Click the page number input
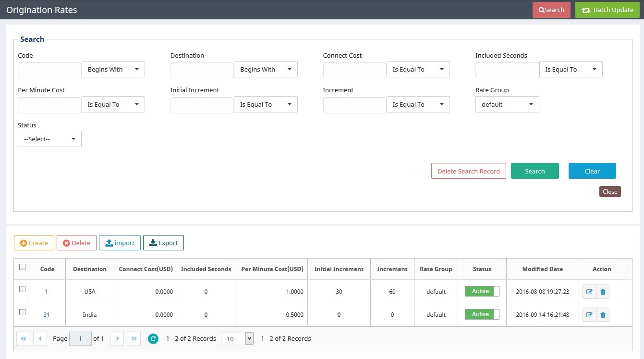644x359 pixels. 80,339
